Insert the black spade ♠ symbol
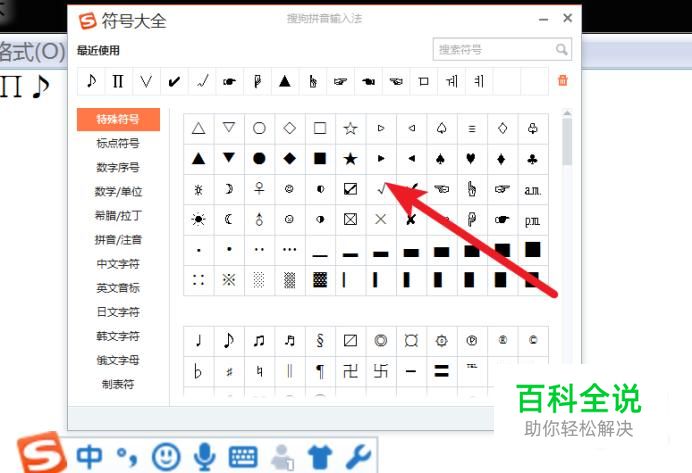The width and height of the screenshot is (692, 473). click(441, 159)
